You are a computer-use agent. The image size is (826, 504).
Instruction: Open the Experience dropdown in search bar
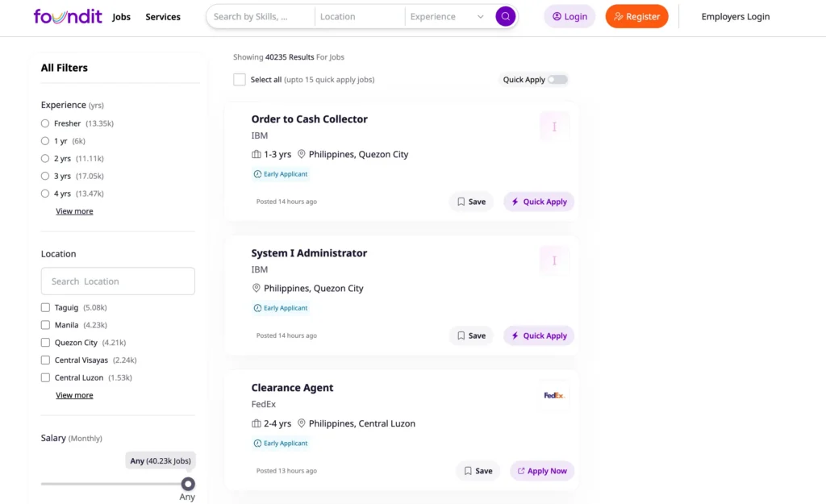pos(447,16)
